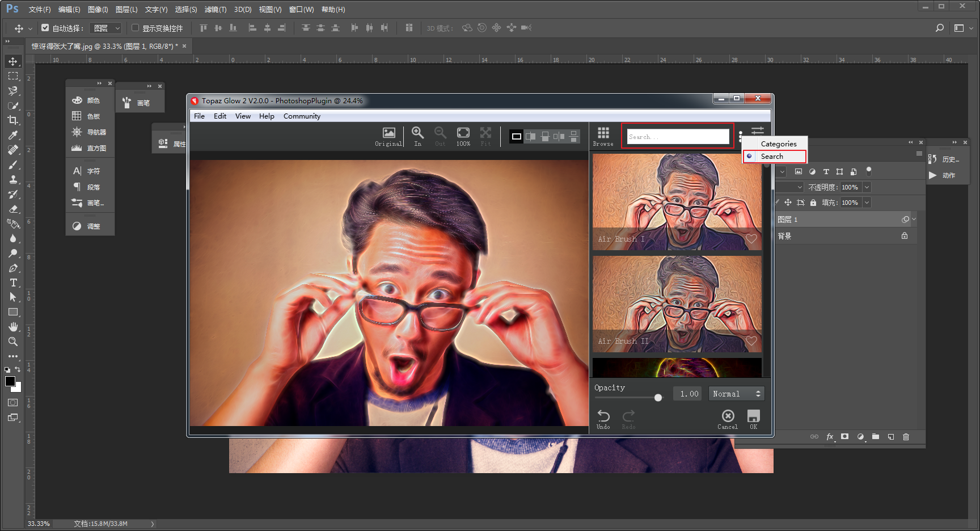Open the Layers panel flyout menu
The width and height of the screenshot is (980, 531).
pyautogui.click(x=919, y=154)
